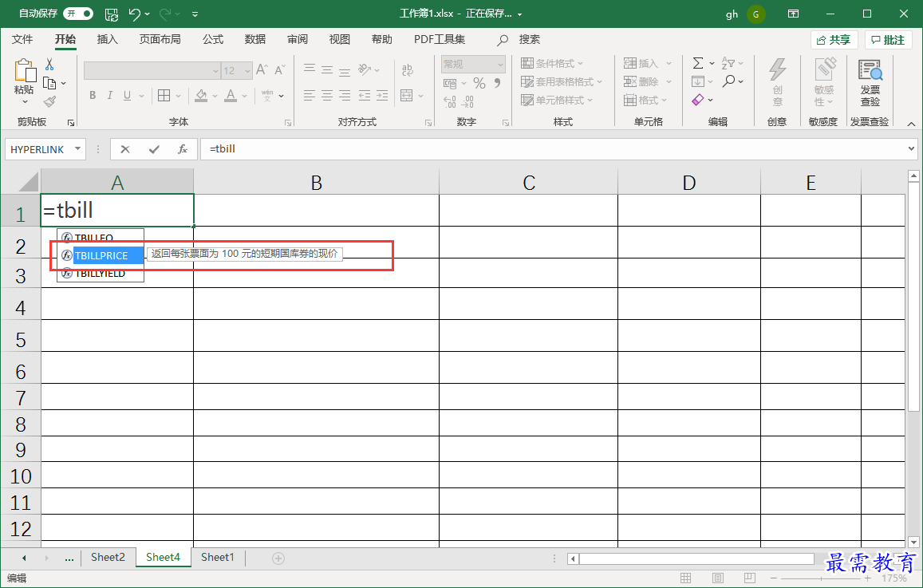Switch to the 插入 ribbon tab

coord(107,39)
